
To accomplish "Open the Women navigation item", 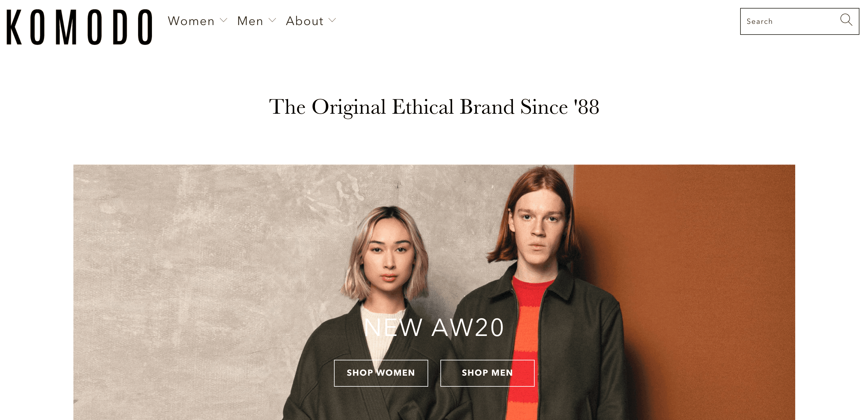I will click(191, 21).
